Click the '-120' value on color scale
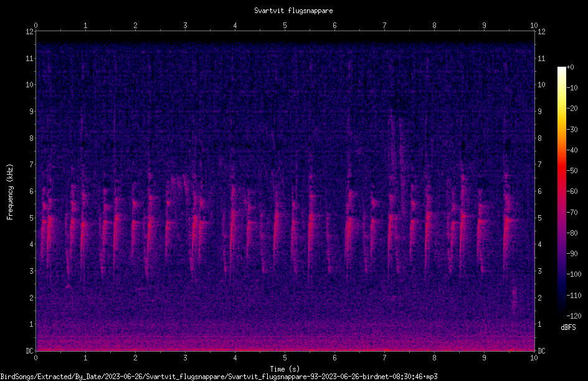 pyautogui.click(x=574, y=316)
